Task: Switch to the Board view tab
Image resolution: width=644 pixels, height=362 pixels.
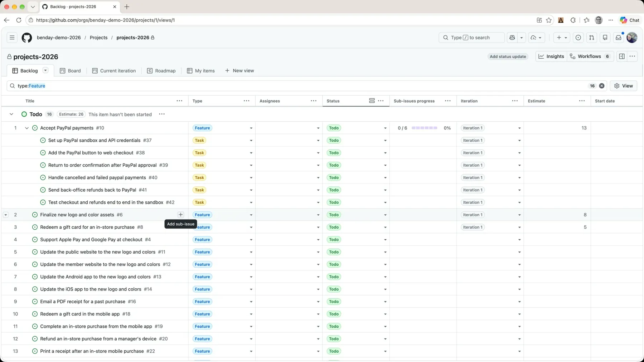Action: [x=70, y=71]
